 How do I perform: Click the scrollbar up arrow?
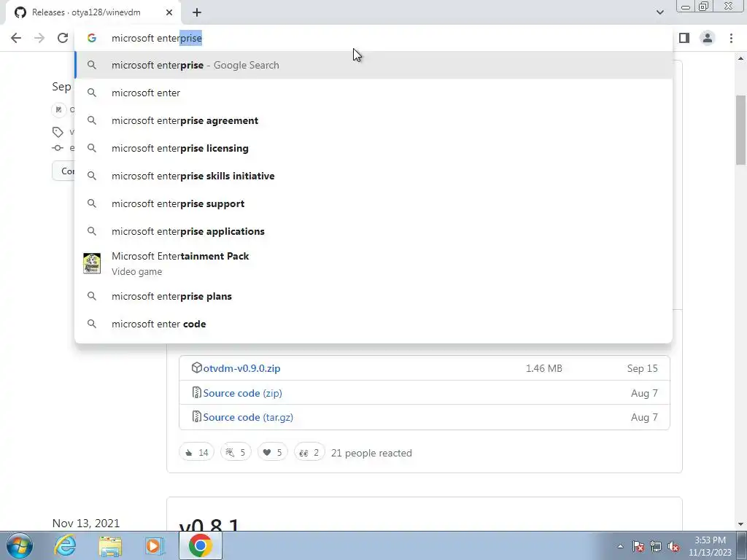click(x=741, y=58)
